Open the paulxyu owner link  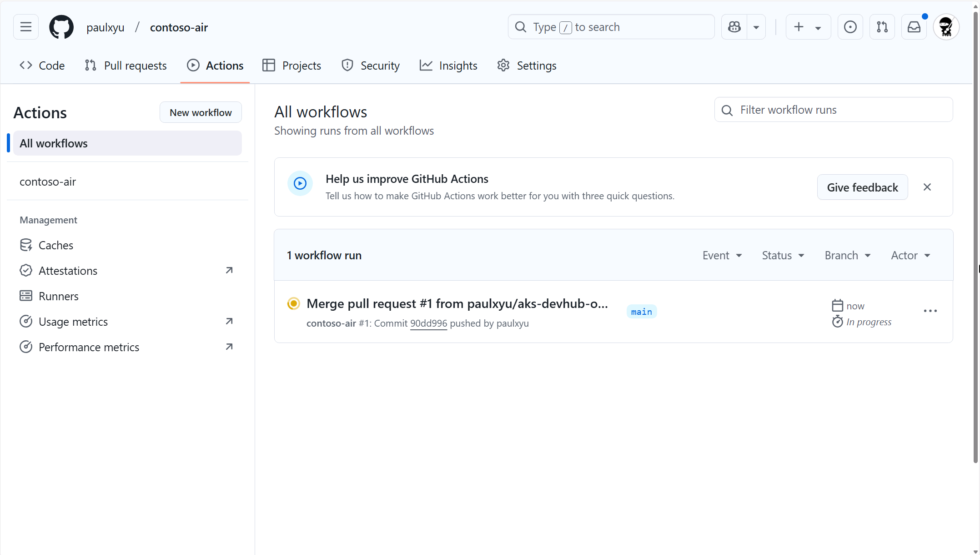coord(105,27)
